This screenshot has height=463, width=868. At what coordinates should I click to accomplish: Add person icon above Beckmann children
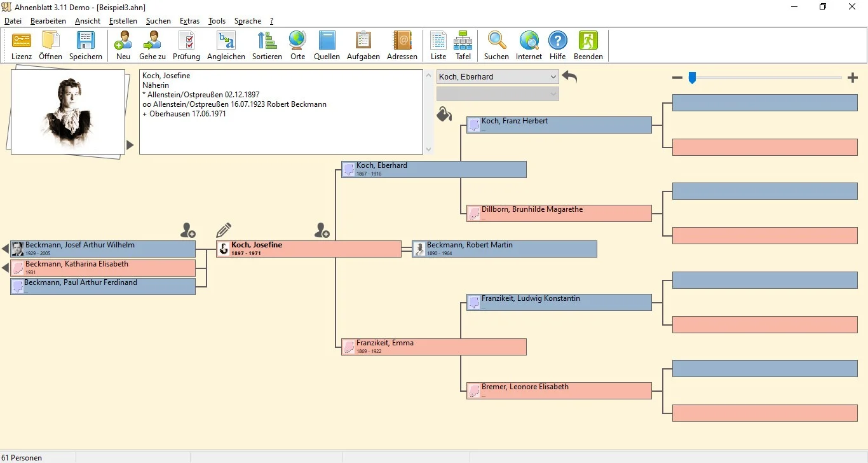[x=188, y=230]
